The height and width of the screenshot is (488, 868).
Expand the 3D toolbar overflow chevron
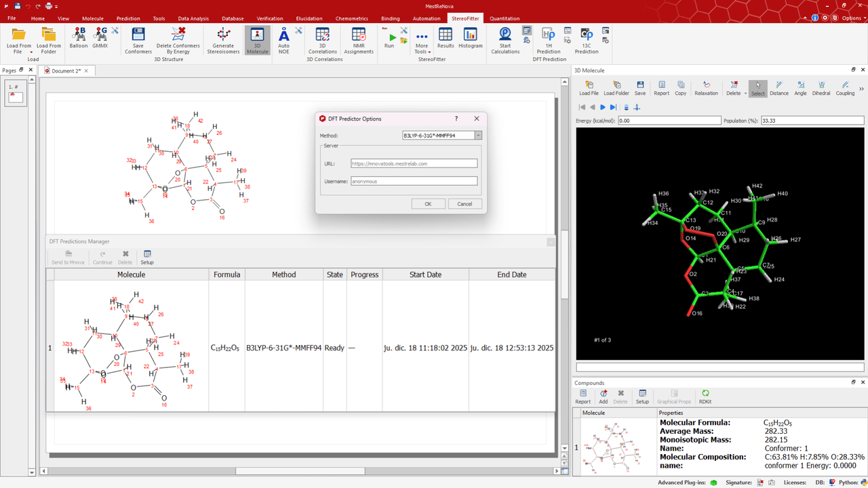click(861, 89)
